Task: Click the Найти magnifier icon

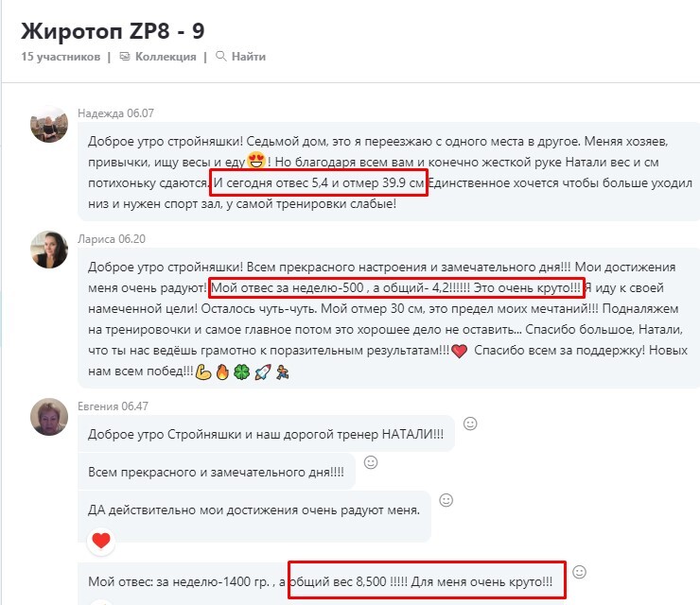Action: pos(220,56)
